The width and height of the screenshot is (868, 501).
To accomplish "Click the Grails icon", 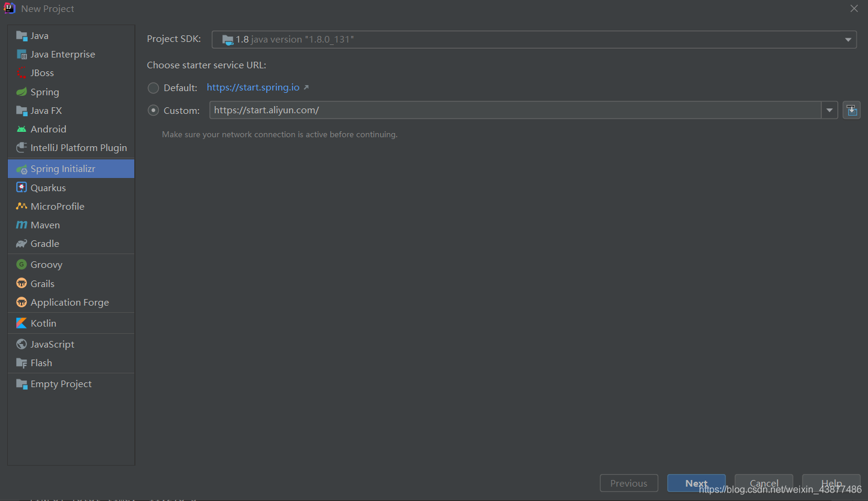I will 22,283.
